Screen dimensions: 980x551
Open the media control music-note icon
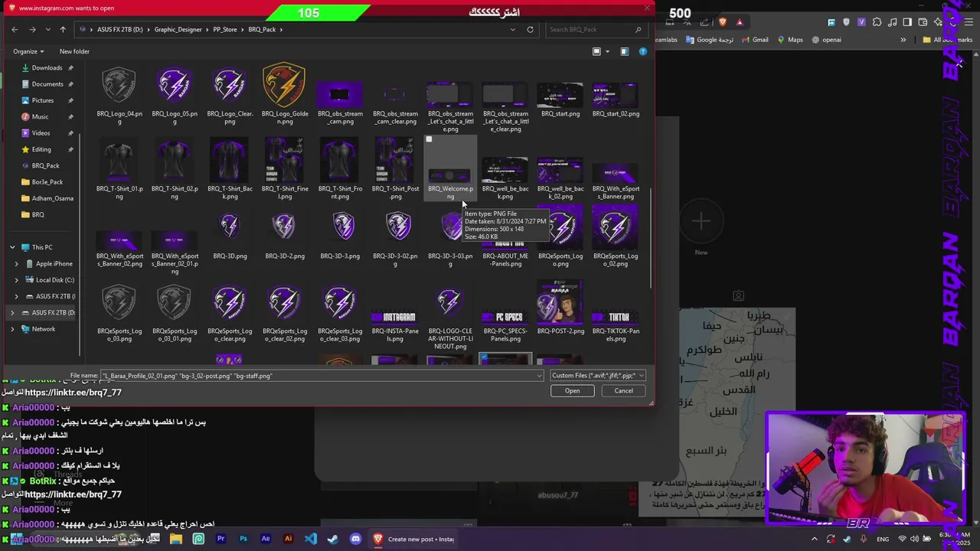pos(892,22)
